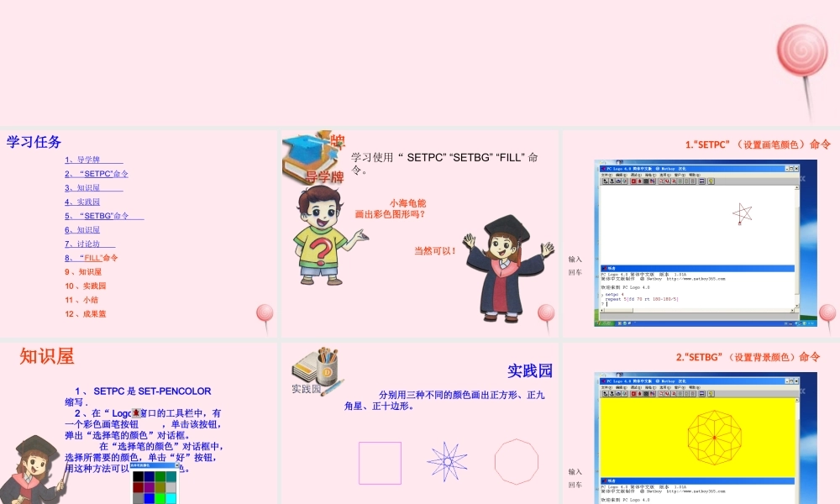This screenshot has height=504, width=840.
Task: Click '输入' label on the SETBG slide
Action: pos(575,472)
